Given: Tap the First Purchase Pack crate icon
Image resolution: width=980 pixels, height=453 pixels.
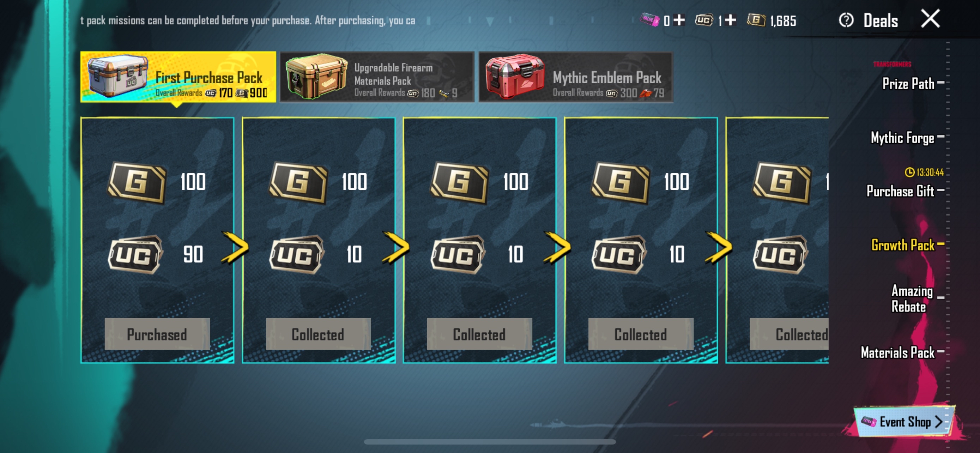Looking at the screenshot, I should [x=118, y=75].
